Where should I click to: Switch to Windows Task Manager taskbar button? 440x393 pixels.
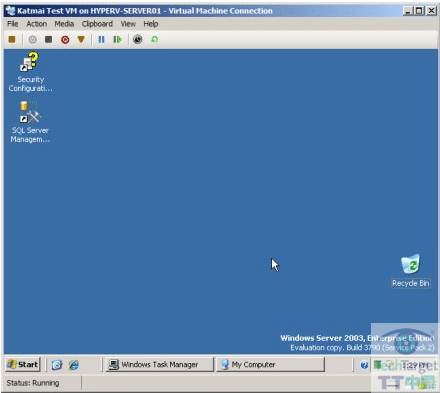159,364
